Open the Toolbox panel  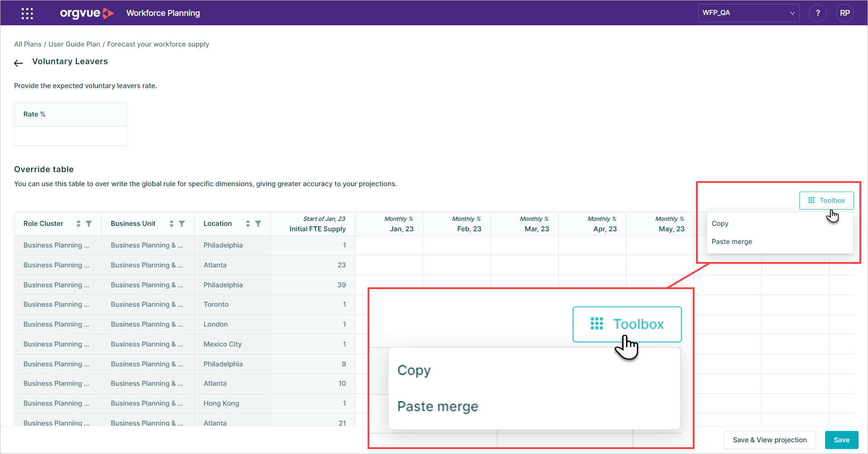tap(826, 200)
